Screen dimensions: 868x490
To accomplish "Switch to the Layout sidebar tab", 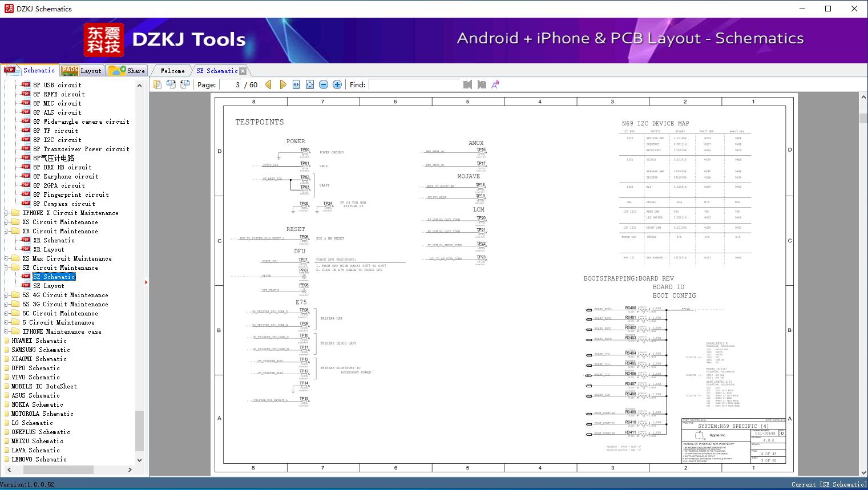I will coord(82,71).
